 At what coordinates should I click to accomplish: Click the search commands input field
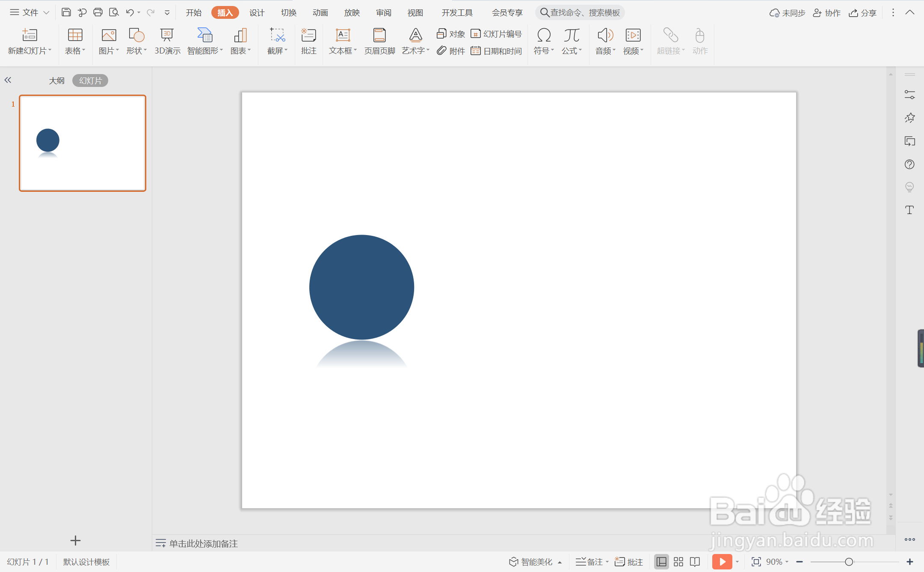(580, 12)
